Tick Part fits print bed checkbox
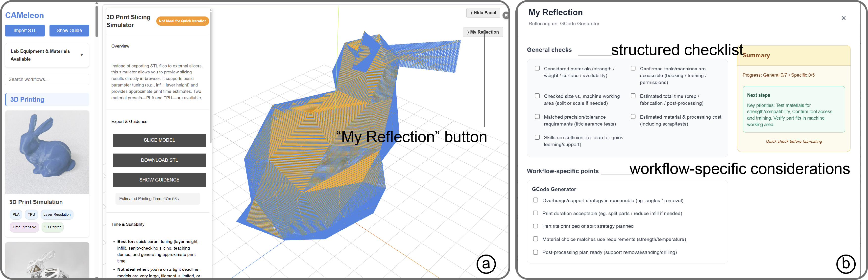The height and width of the screenshot is (280, 868). click(x=535, y=226)
